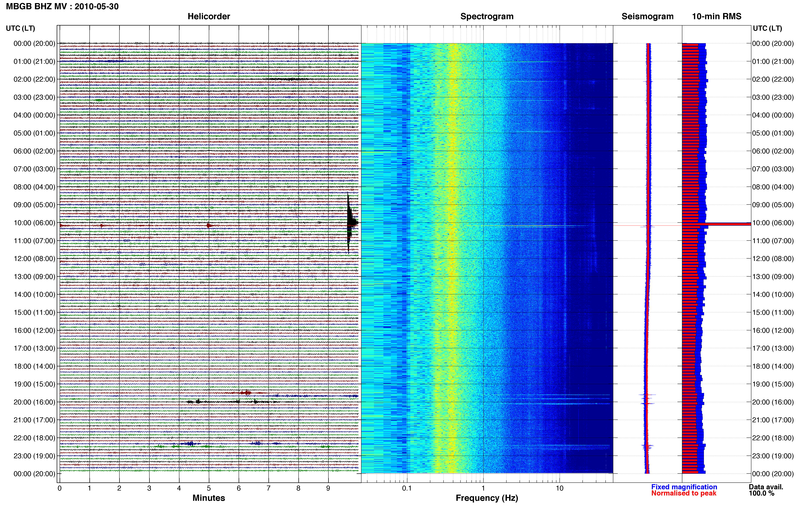812x508 pixels.
Task: Select the 'Spectrogram' panel heading
Action: 487,16
